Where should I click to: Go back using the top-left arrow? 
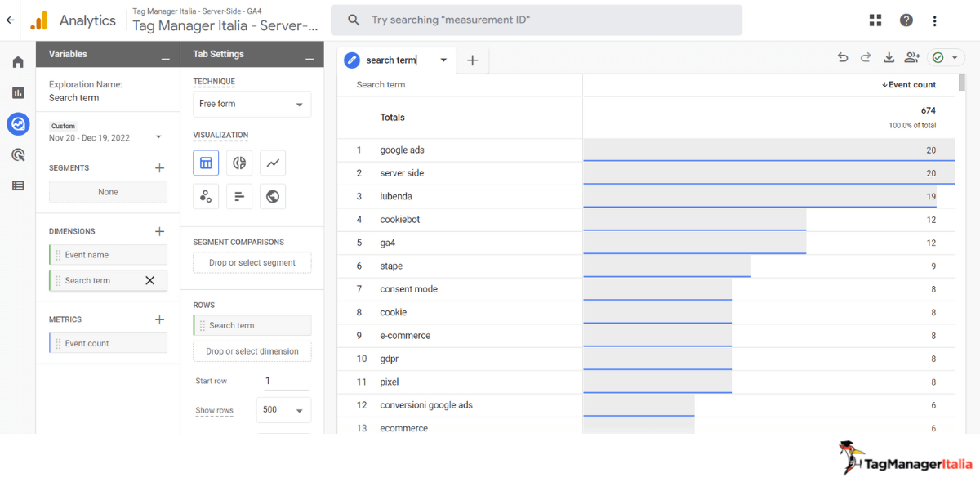(11, 20)
